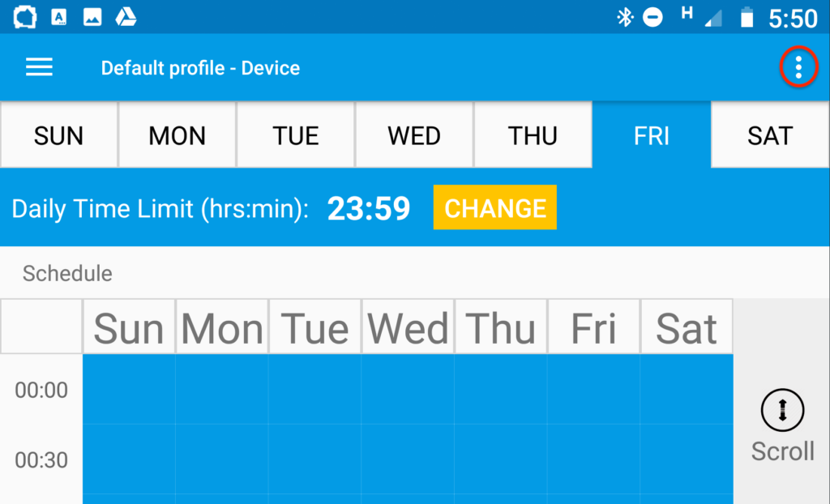The height and width of the screenshot is (504, 830).
Task: Toggle the Wednesday 00:30 schedule cell
Action: (x=409, y=459)
